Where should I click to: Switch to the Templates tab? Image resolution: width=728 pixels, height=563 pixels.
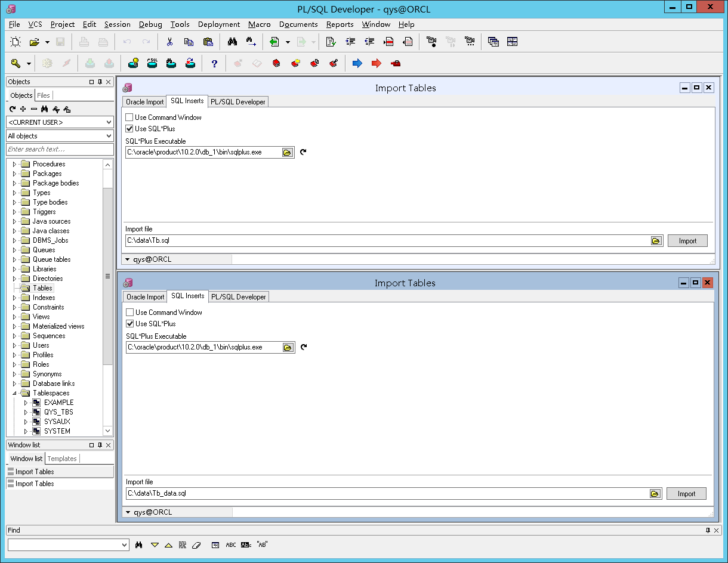pyautogui.click(x=62, y=459)
